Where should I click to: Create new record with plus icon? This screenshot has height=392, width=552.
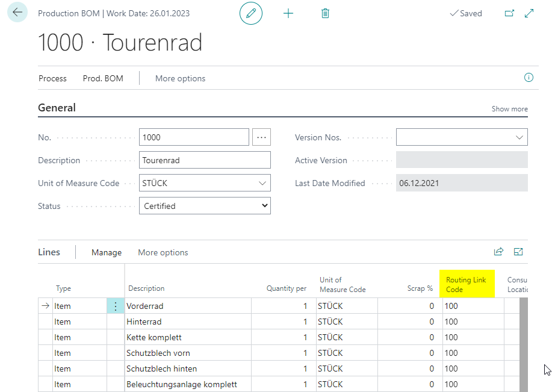pos(288,13)
